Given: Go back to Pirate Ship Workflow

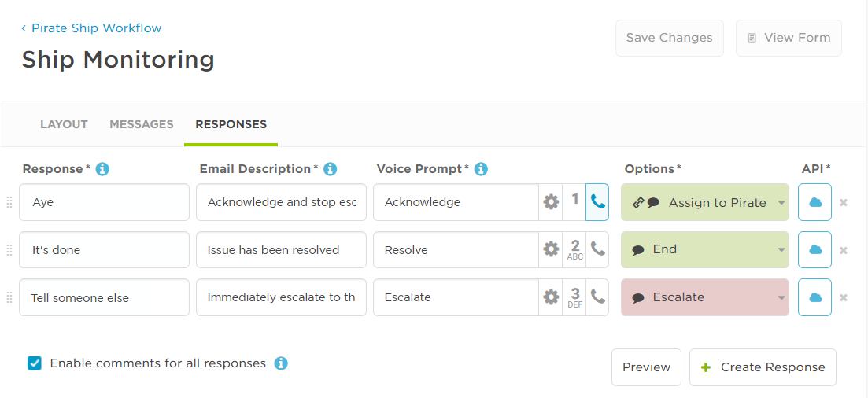Looking at the screenshot, I should point(91,28).
